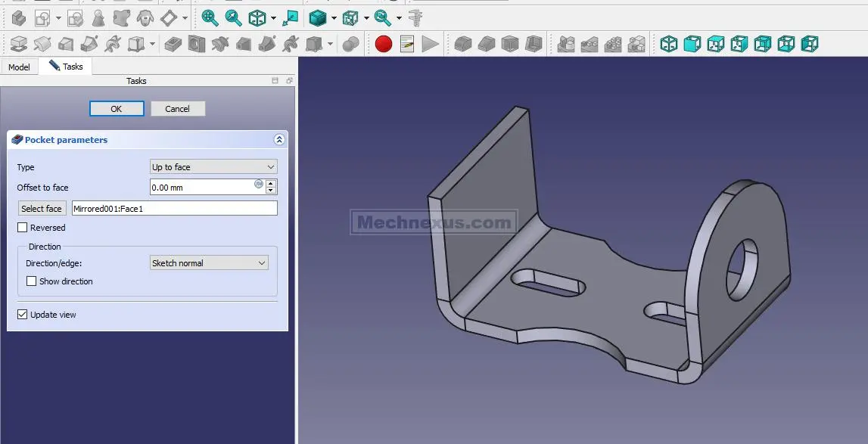The height and width of the screenshot is (444, 868).
Task: Click the Offset to face value field
Action: (x=201, y=188)
